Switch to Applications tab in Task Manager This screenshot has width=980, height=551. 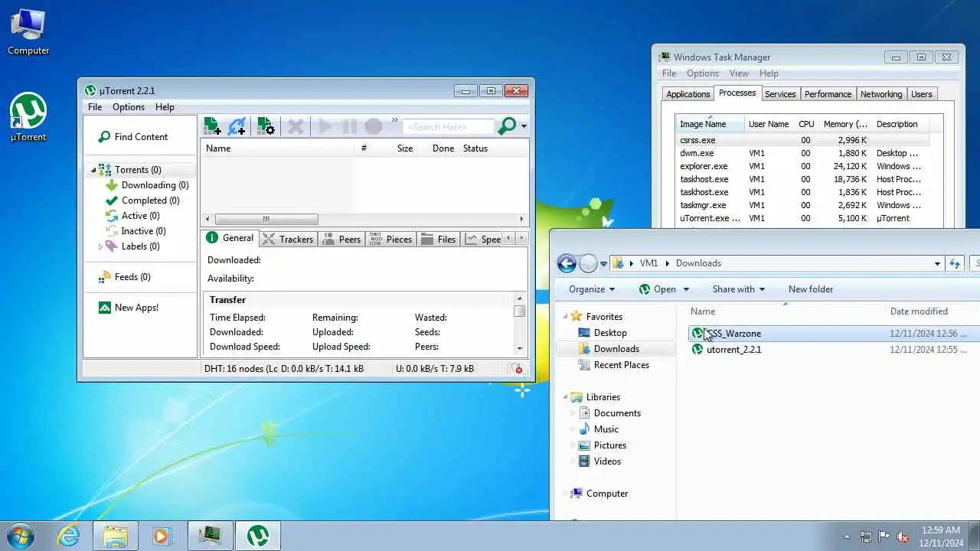(x=688, y=94)
